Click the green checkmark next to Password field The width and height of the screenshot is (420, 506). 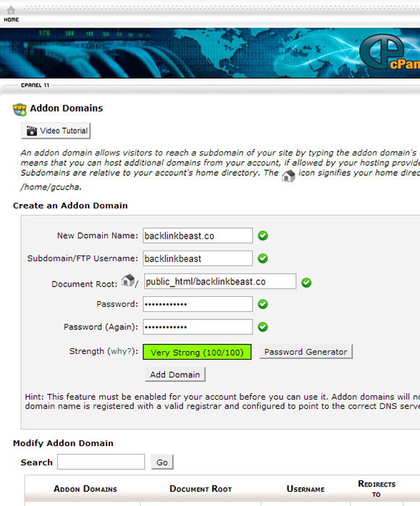pyautogui.click(x=263, y=304)
